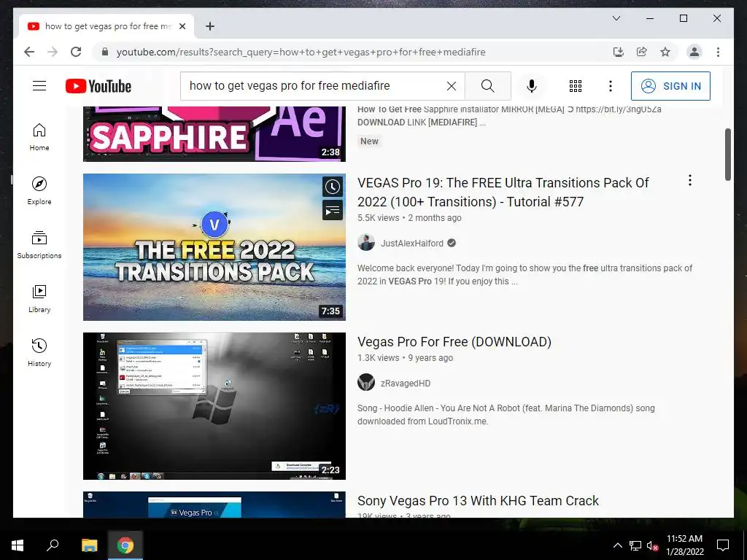Start voice search with the microphone

(x=532, y=86)
